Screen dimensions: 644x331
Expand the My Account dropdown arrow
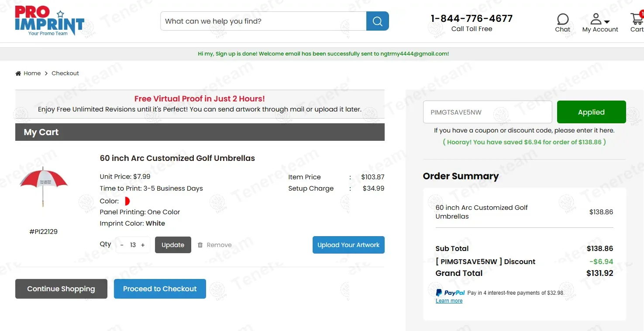607,21
